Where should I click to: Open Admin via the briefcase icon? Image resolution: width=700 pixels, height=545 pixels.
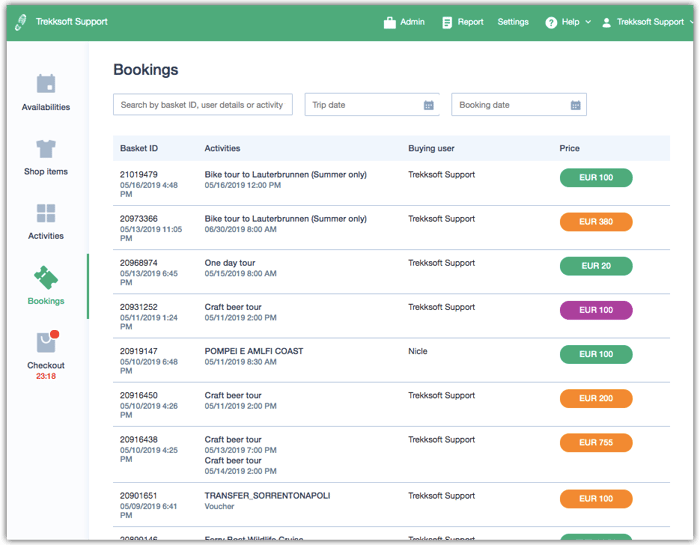(x=390, y=22)
